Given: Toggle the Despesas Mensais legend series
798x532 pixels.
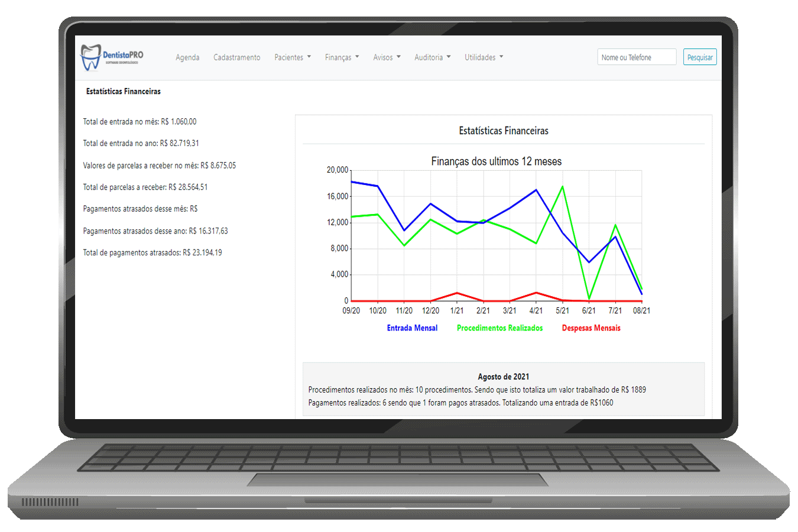Looking at the screenshot, I should 591,328.
